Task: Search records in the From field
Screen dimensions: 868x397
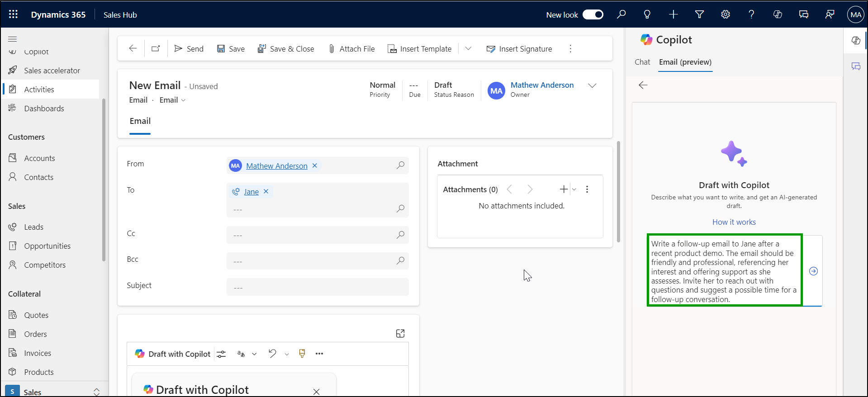Action: [400, 165]
